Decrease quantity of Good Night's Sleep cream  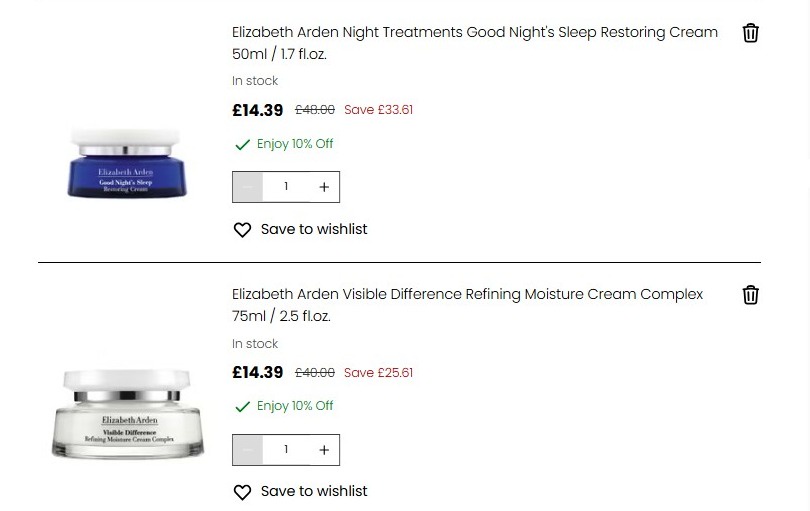(248, 187)
